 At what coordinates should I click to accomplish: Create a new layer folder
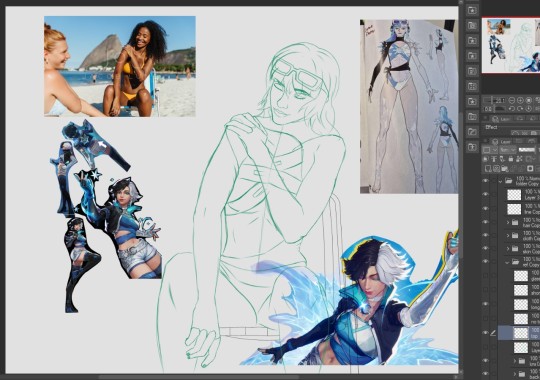(x=505, y=168)
